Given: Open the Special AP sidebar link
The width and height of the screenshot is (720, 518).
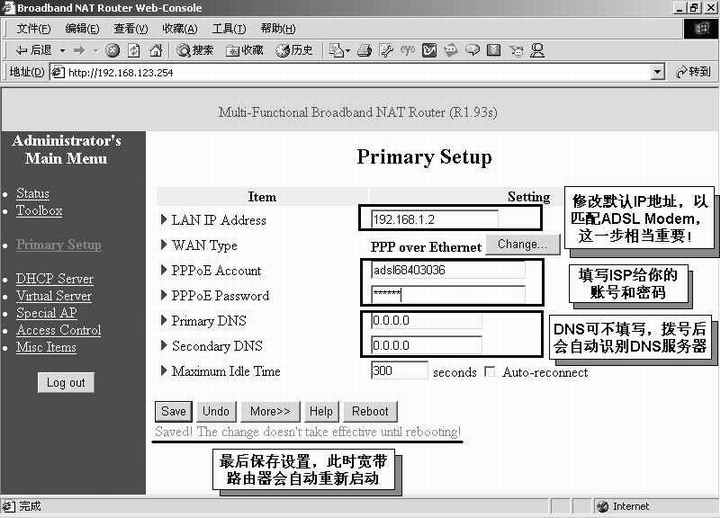Looking at the screenshot, I should [46, 313].
